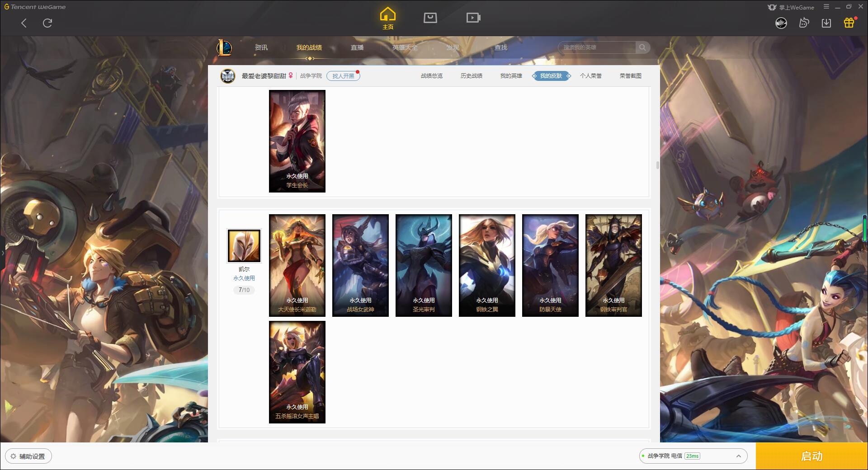Go back with the left arrow
Viewport: 868px width, 470px height.
click(x=24, y=23)
